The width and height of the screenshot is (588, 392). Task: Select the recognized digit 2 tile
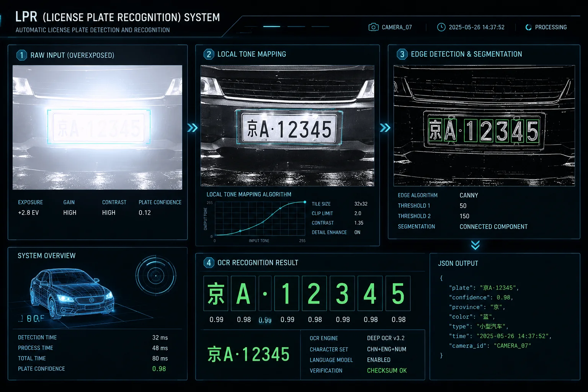point(314,293)
